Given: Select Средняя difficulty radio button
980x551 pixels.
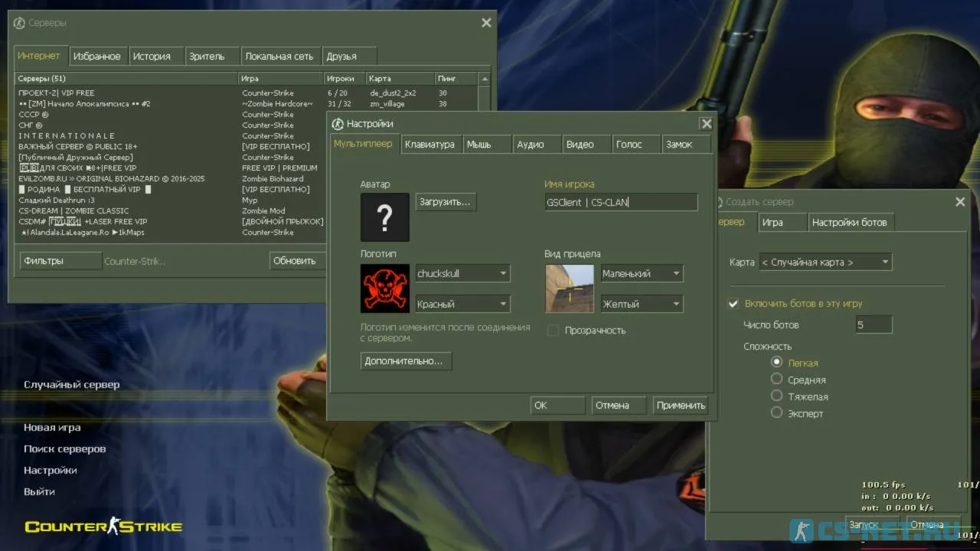Looking at the screenshot, I should point(776,379).
